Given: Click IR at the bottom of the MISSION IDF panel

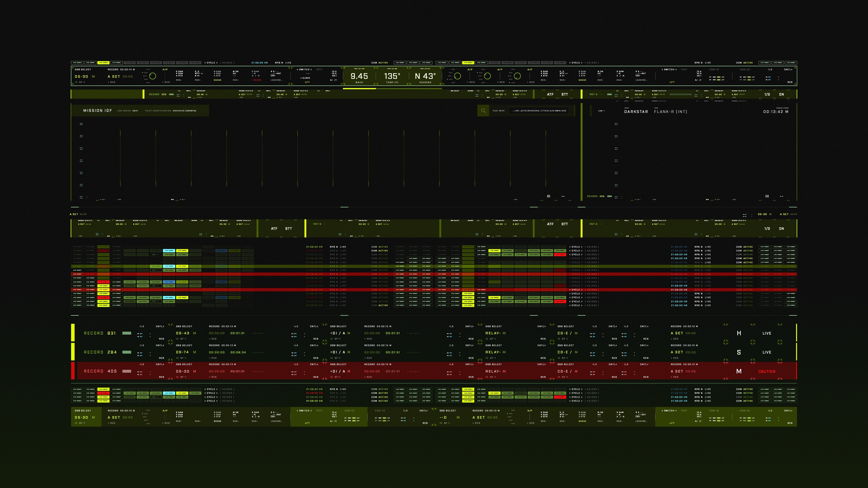Looking at the screenshot, I should point(549,196).
